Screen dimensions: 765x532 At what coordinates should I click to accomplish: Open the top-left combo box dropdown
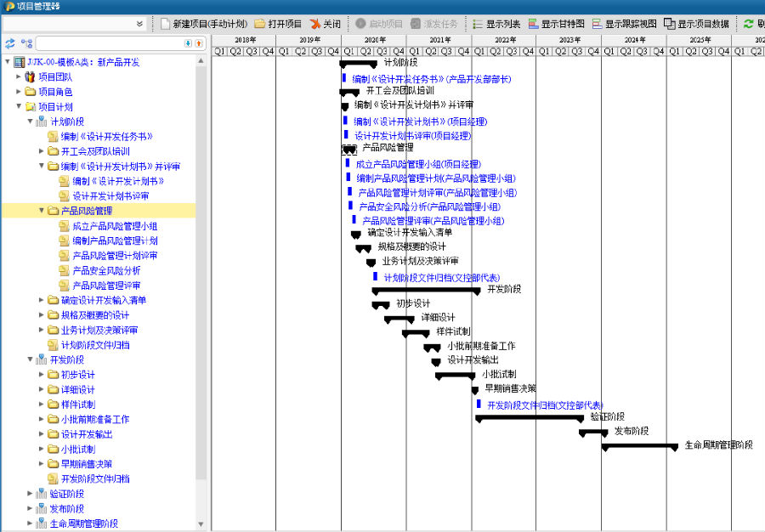tap(139, 24)
